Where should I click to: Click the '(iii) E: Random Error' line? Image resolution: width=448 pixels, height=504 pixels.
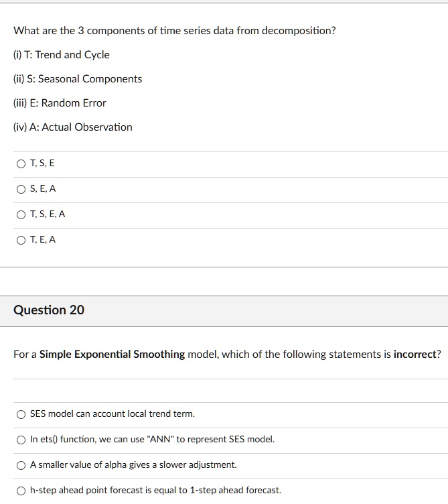coord(60,103)
